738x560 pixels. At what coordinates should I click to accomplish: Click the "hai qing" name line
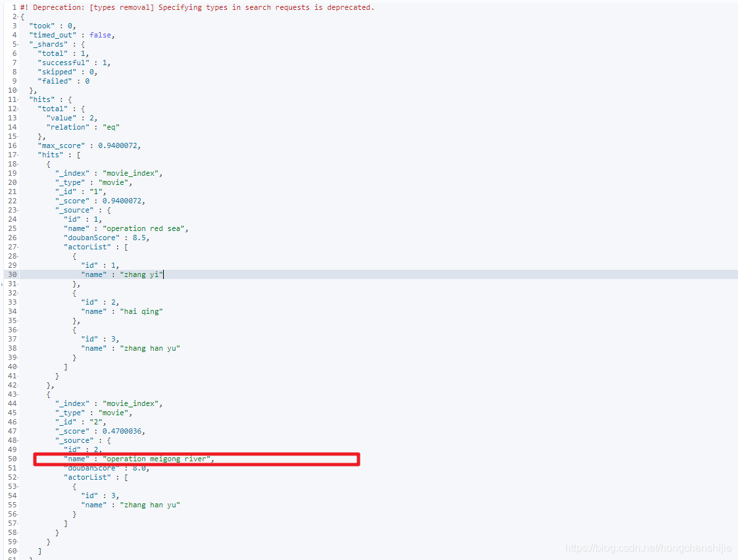click(x=122, y=311)
